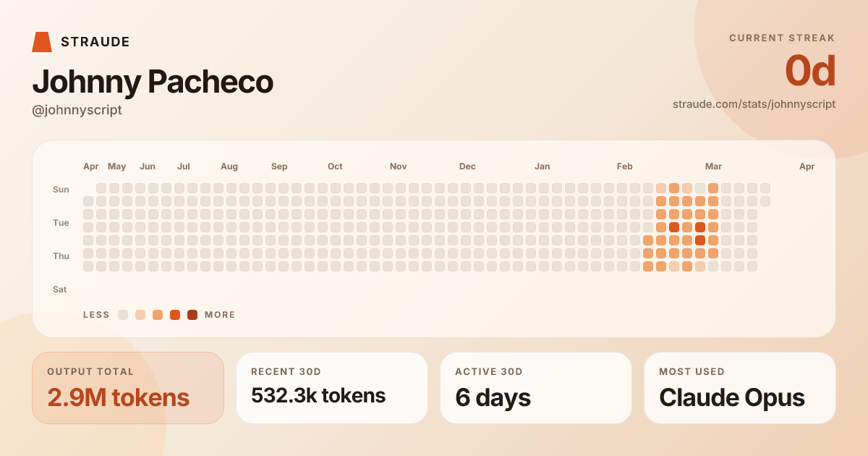Click the second-darkest orange legend swatch
The height and width of the screenshot is (456, 868).
[175, 315]
